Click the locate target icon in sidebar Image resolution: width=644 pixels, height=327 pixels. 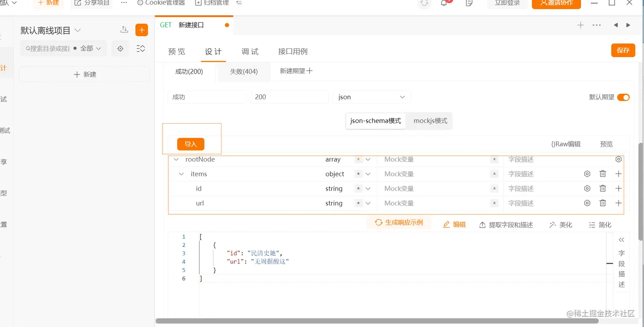pos(120,49)
